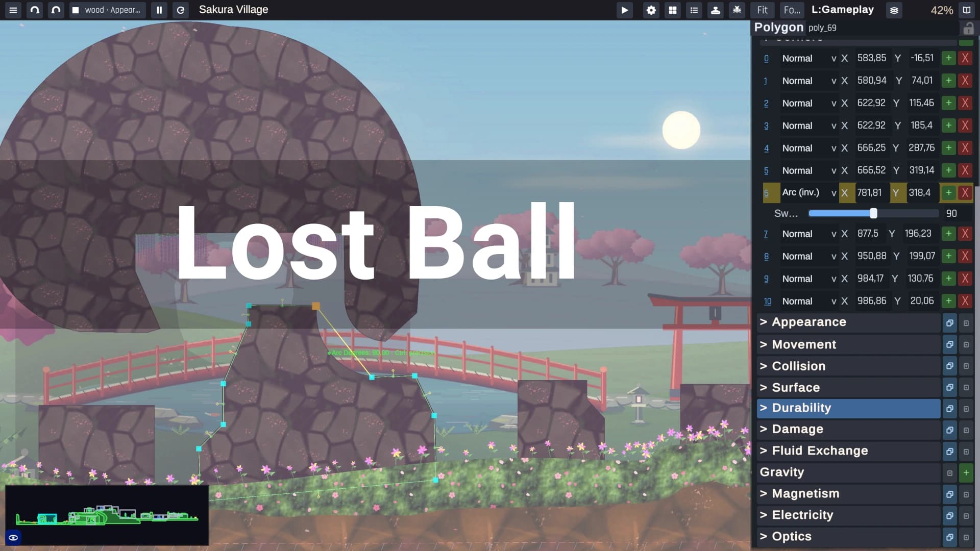Toggle the minimap eye visibility icon
Viewport: 980px width, 551px height.
pos(13,537)
